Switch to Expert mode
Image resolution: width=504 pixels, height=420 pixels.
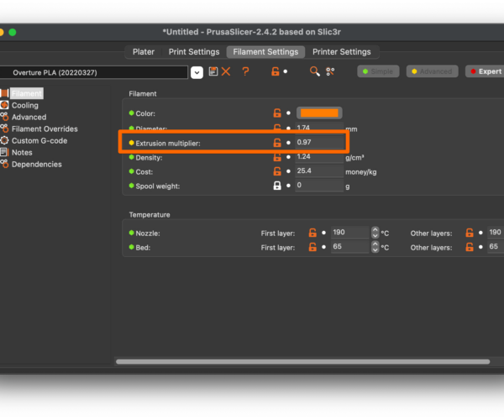(x=486, y=71)
